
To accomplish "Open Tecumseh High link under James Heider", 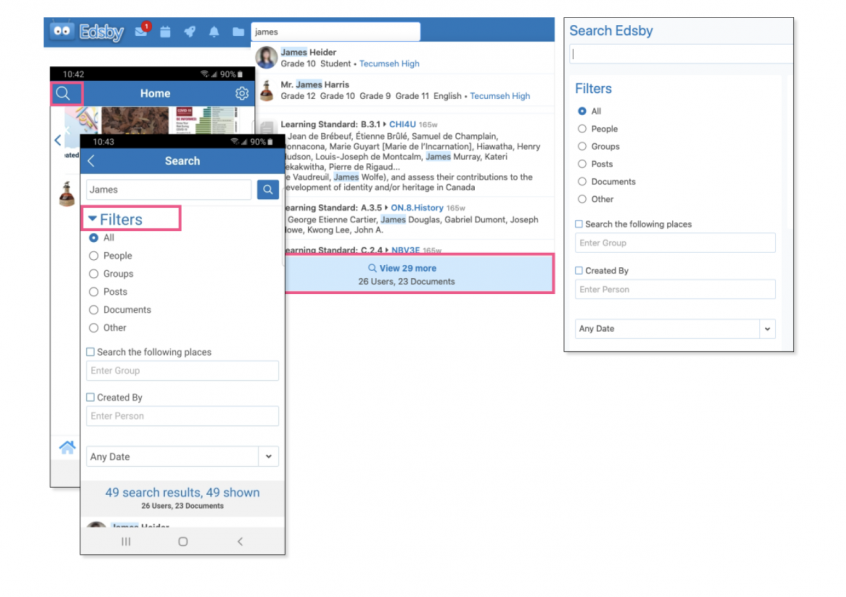I will [389, 64].
